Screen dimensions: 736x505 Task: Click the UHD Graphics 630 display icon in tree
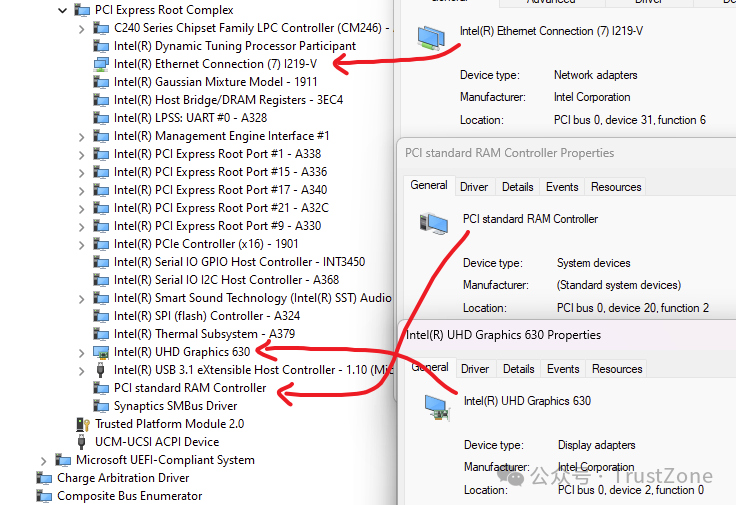(101, 352)
